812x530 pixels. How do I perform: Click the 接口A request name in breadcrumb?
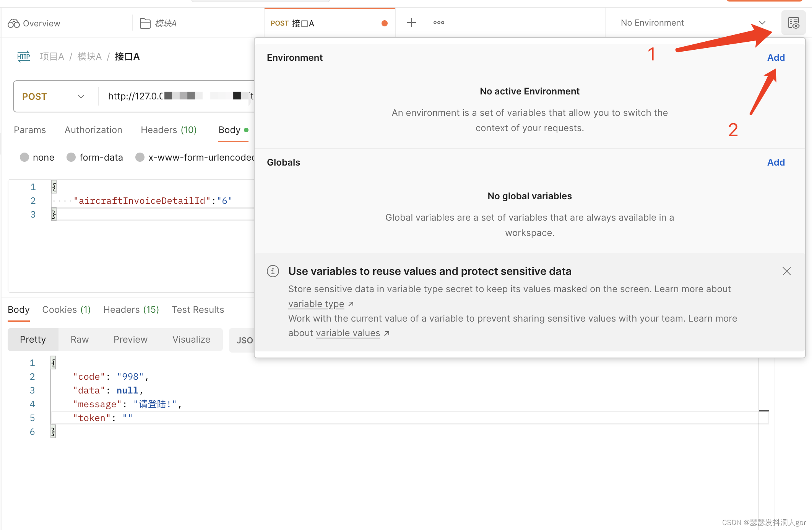(x=127, y=57)
